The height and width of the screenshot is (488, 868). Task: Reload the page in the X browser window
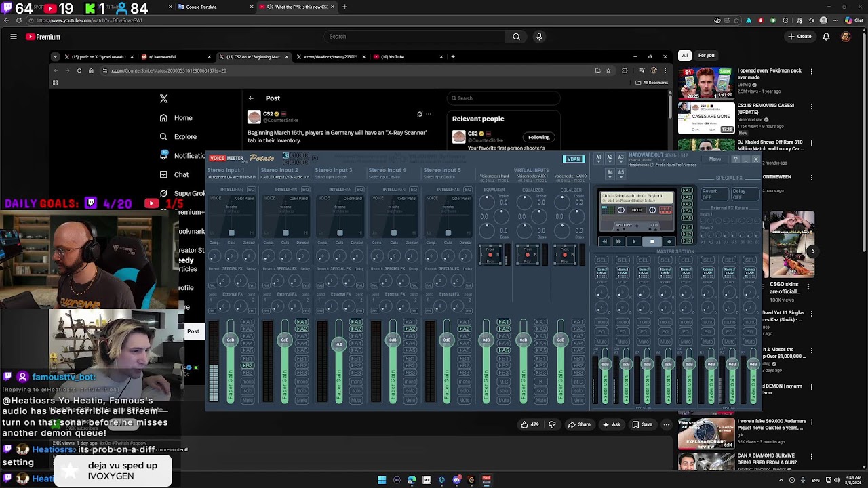[x=79, y=70]
